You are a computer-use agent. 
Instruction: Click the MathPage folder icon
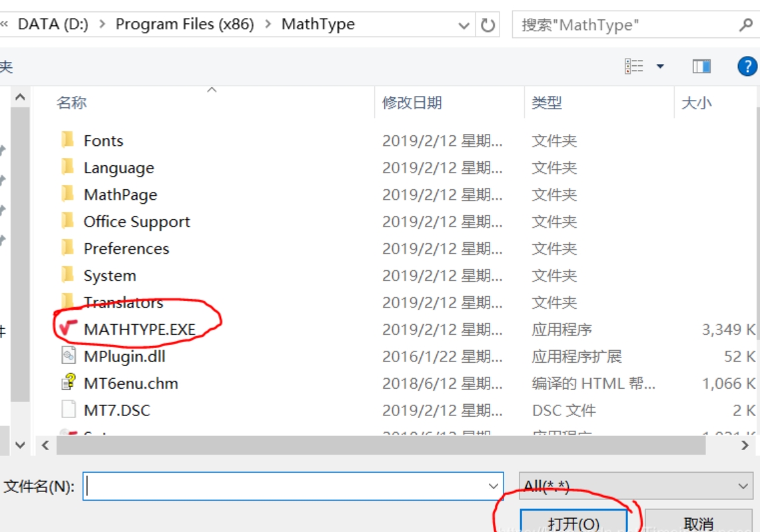coord(68,194)
